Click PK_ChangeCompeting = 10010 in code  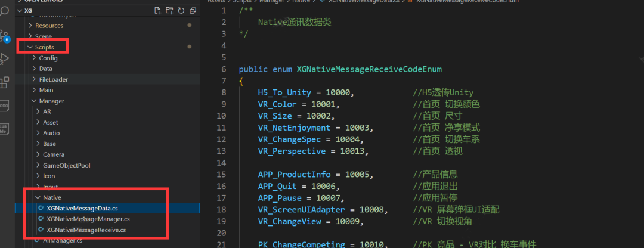pos(323,244)
